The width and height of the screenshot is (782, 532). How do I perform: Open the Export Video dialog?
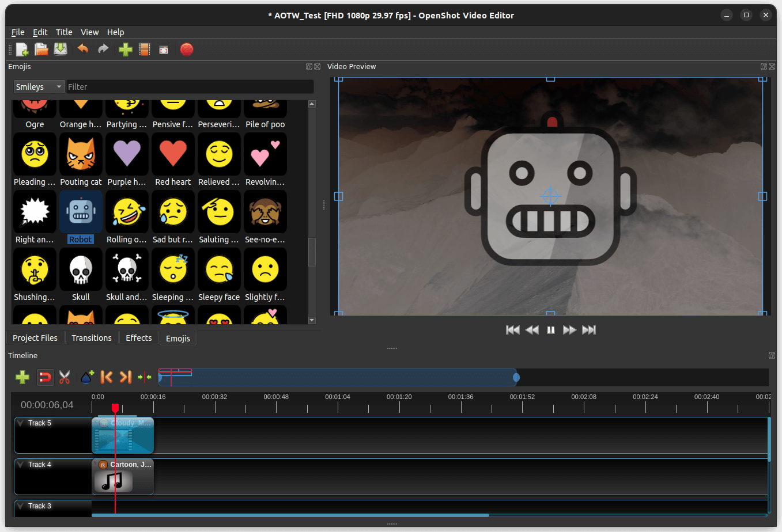coord(187,50)
